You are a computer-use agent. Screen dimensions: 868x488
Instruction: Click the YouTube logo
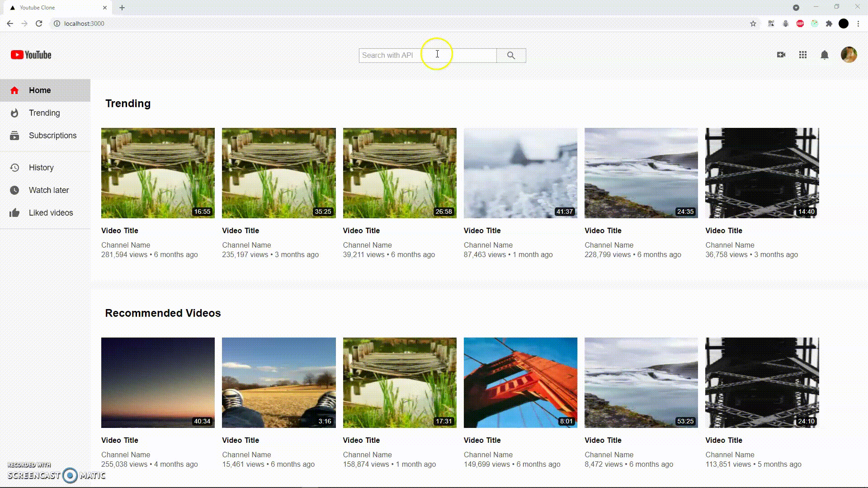tap(31, 55)
